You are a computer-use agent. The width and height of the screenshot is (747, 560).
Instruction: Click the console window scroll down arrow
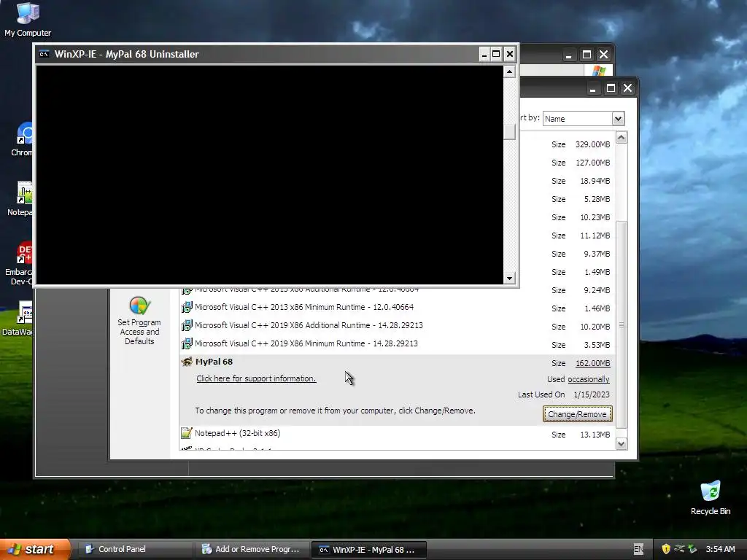(510, 278)
